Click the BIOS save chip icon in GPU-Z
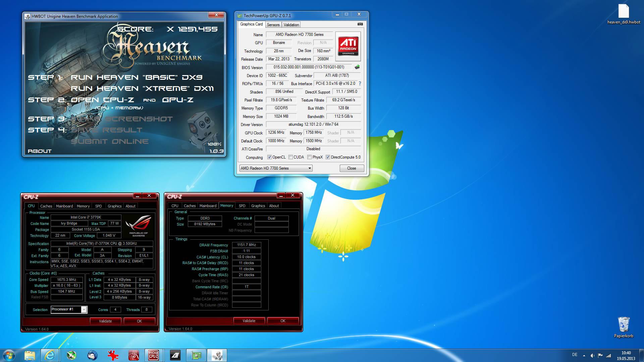The width and height of the screenshot is (644, 362). (357, 67)
